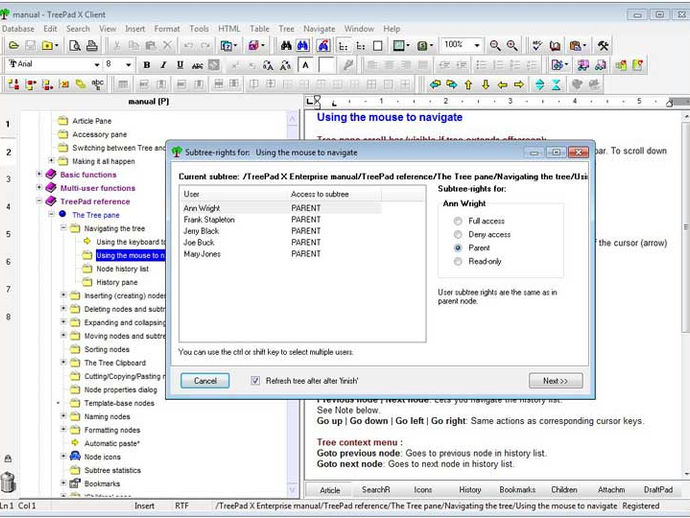690x518 pixels.
Task: Click the cyan expand subtree icon
Action: tap(540, 84)
